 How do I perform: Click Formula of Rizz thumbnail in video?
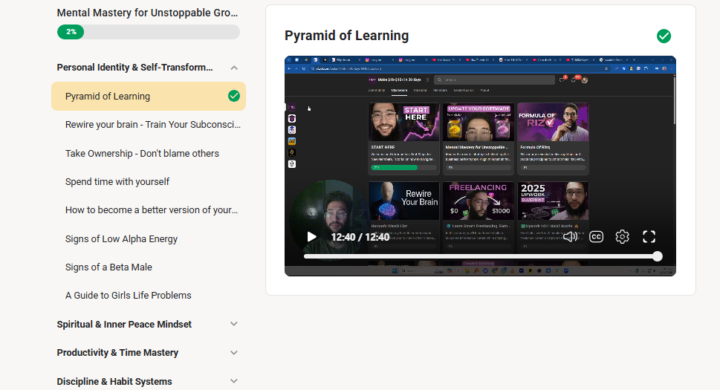click(x=553, y=122)
